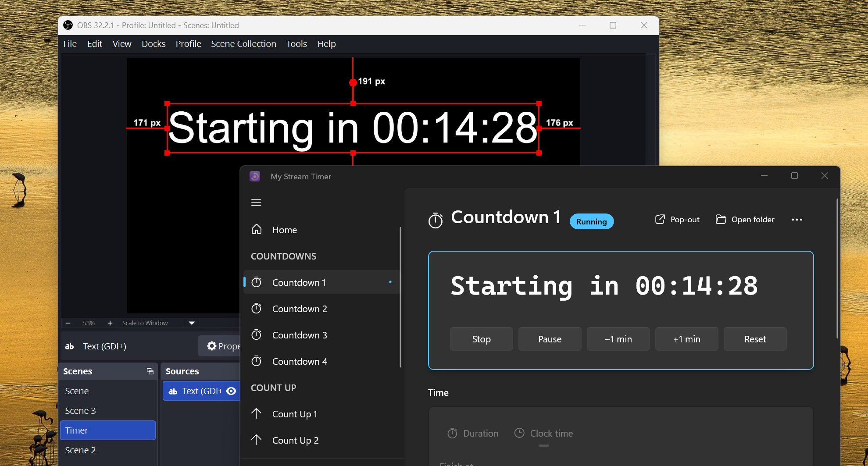868x466 pixels.
Task: Open Count Up 2 timer
Action: pos(321,440)
